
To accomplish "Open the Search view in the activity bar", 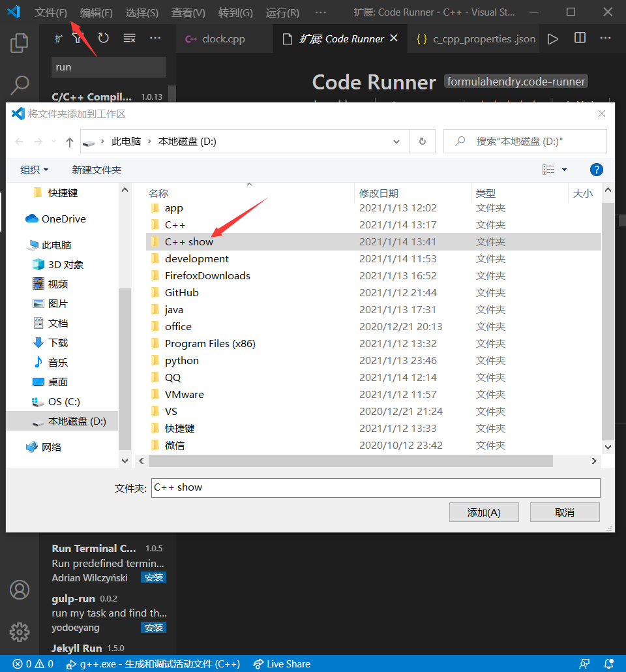I will 19,85.
